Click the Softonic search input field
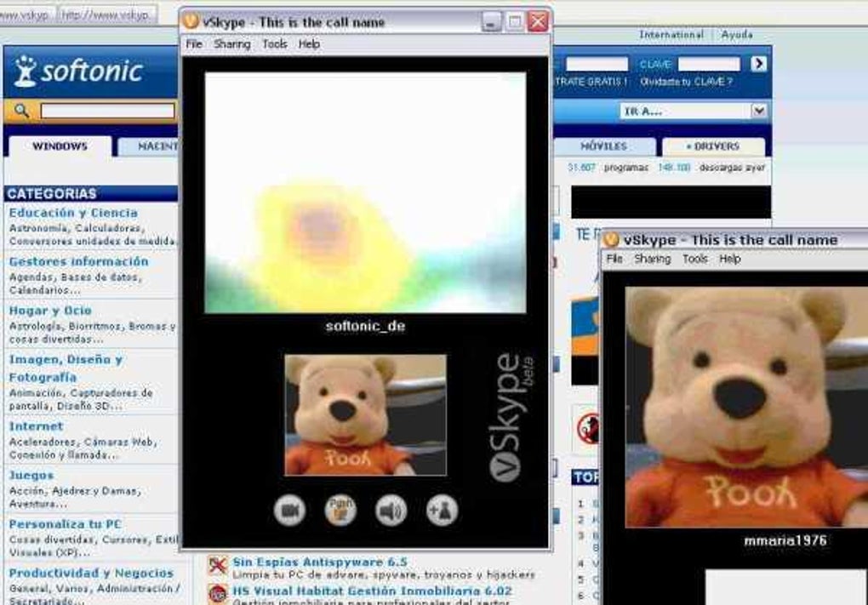This screenshot has height=605, width=868. [x=107, y=111]
